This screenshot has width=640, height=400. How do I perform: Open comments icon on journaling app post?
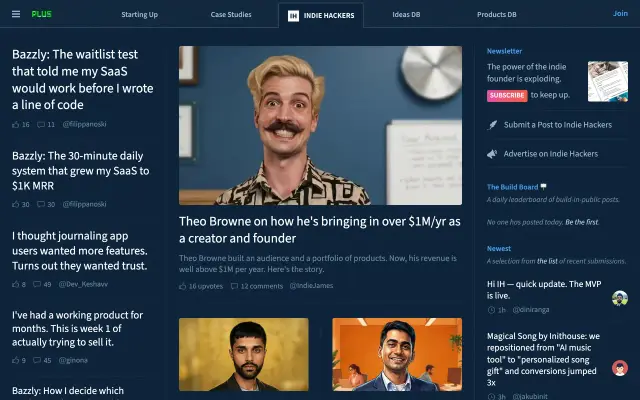pos(37,284)
